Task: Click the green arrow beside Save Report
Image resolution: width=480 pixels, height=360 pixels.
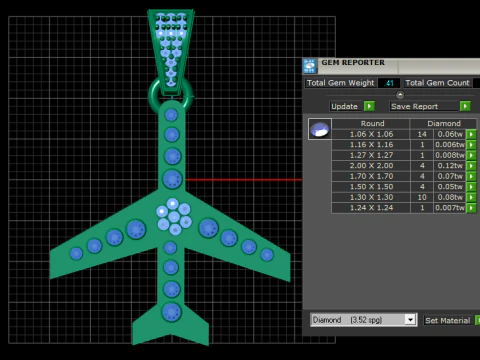Action: pyautogui.click(x=465, y=106)
